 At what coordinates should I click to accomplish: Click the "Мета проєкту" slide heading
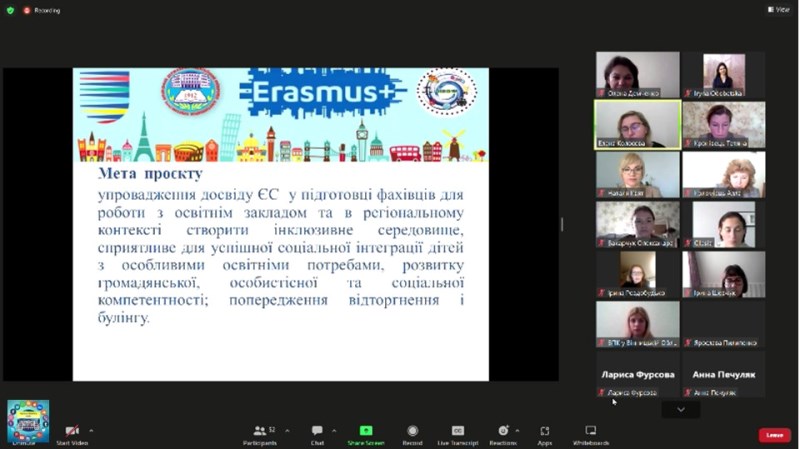(x=151, y=173)
